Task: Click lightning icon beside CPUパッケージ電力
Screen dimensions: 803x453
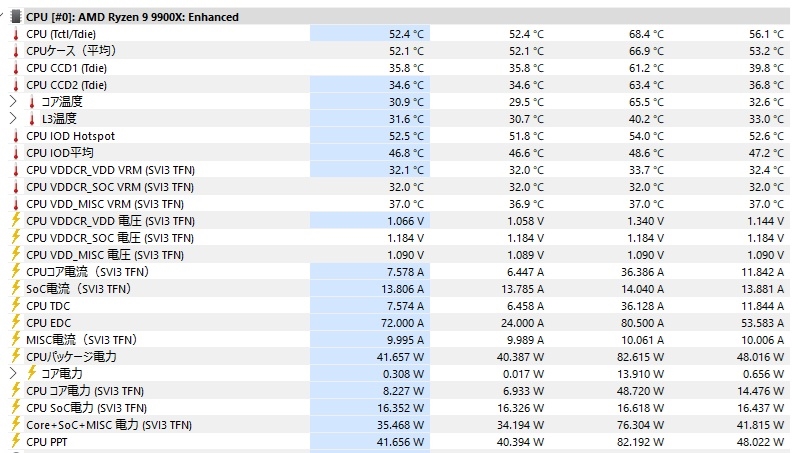Action: point(15,357)
